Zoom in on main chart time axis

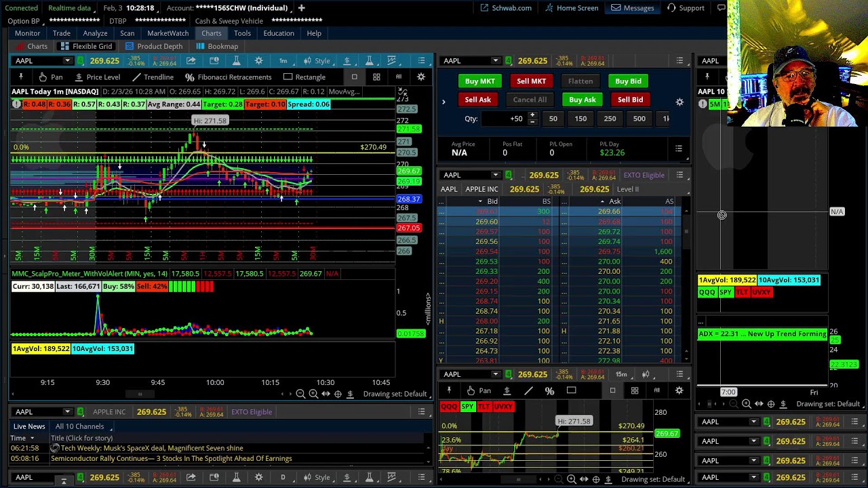point(313,394)
